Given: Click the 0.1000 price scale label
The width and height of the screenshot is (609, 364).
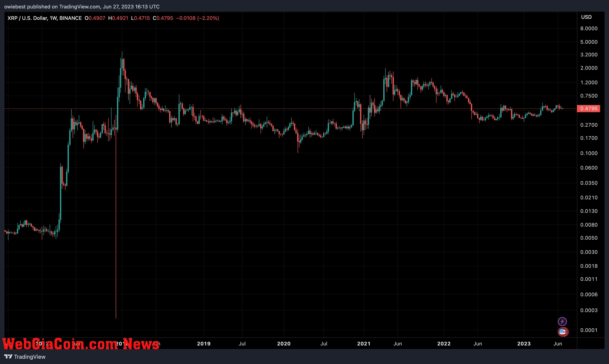Looking at the screenshot, I should pyautogui.click(x=589, y=153).
